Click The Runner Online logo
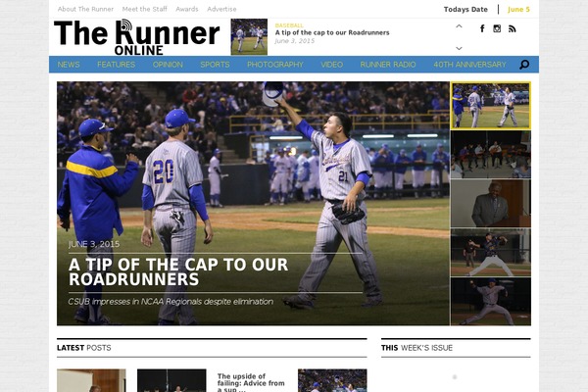The width and height of the screenshot is (588, 392). [x=137, y=37]
